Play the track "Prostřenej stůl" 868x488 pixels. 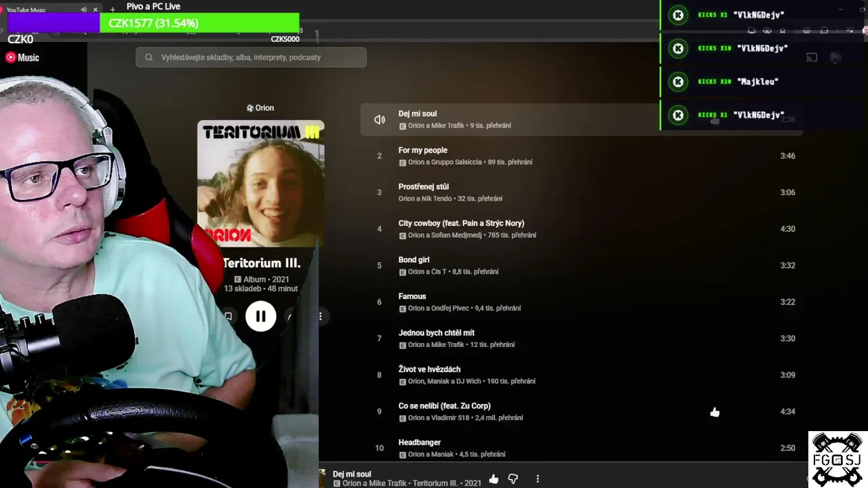tap(424, 187)
